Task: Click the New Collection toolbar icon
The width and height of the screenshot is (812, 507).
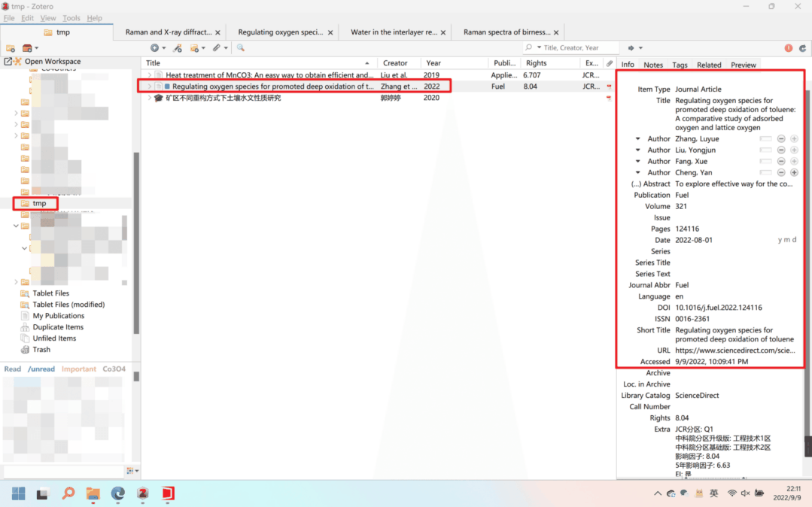Action: point(11,48)
